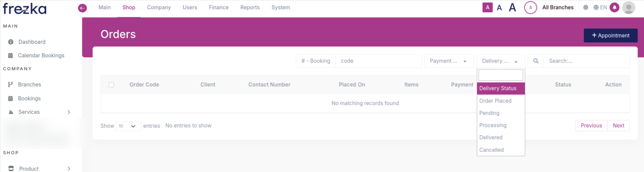Change the show entries count dropdown
The image size is (644, 172).
[x=128, y=126]
